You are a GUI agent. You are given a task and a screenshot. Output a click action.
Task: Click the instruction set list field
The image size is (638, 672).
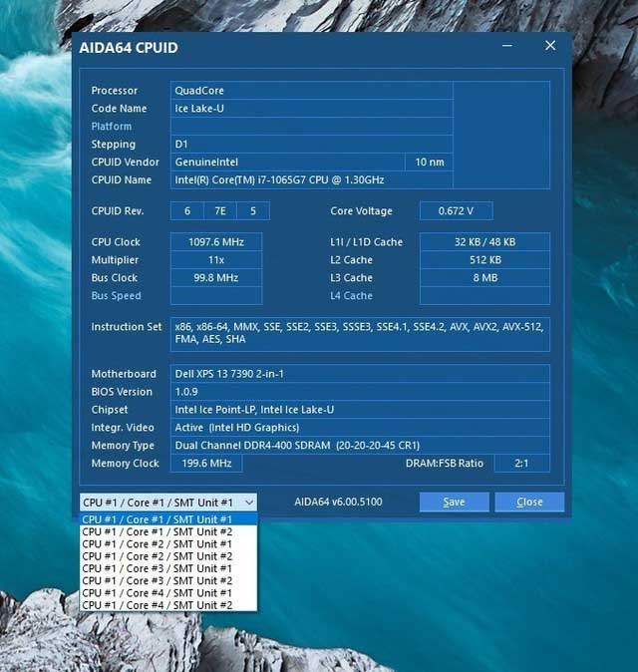(360, 334)
